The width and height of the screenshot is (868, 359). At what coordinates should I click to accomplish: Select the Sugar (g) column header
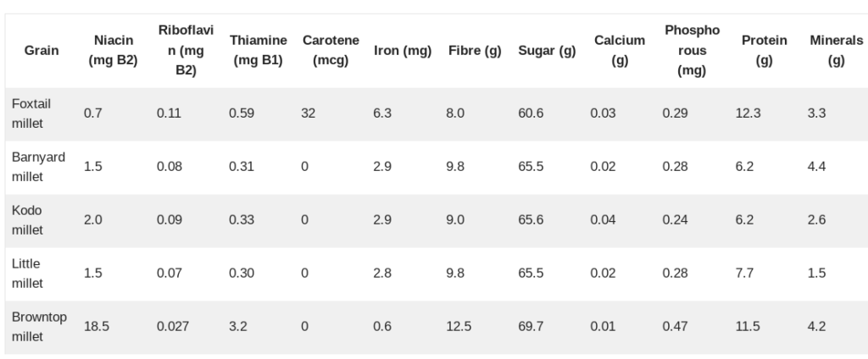point(547,51)
